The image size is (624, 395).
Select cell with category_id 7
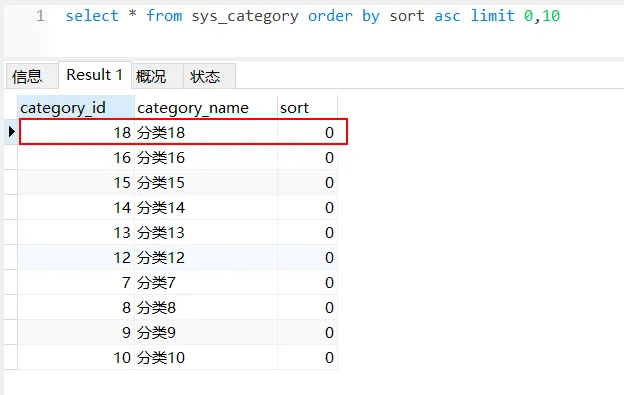point(76,283)
